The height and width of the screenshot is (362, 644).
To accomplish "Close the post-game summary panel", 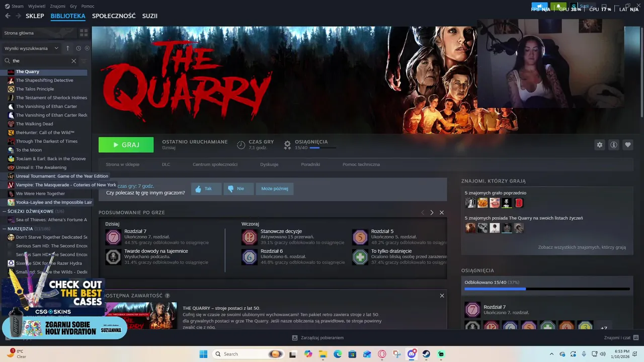I will point(442,213).
